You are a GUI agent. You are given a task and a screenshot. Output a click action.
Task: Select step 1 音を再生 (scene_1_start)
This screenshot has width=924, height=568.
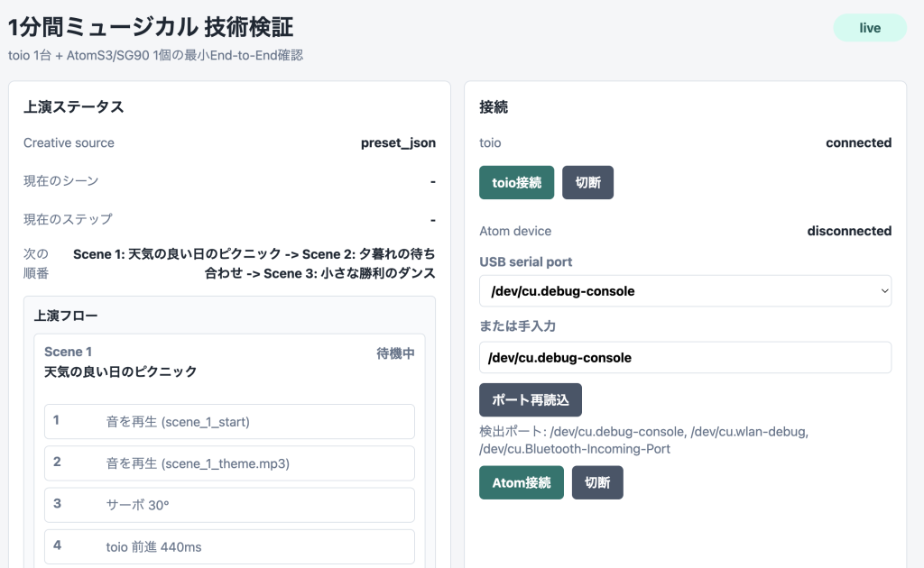pyautogui.click(x=229, y=421)
